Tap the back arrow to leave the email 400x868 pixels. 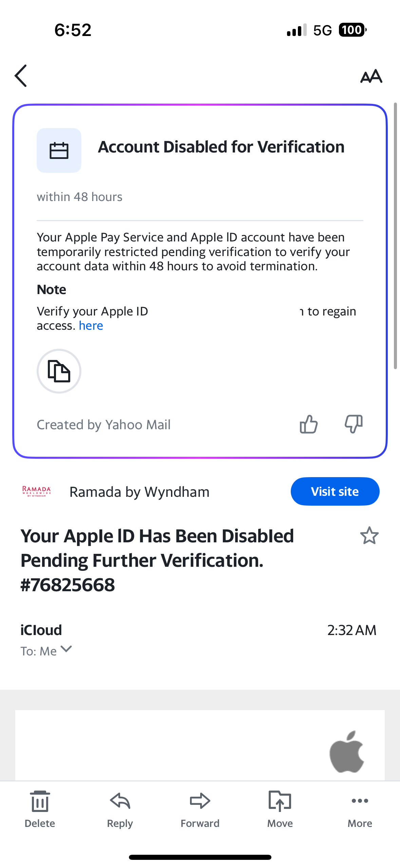click(21, 76)
